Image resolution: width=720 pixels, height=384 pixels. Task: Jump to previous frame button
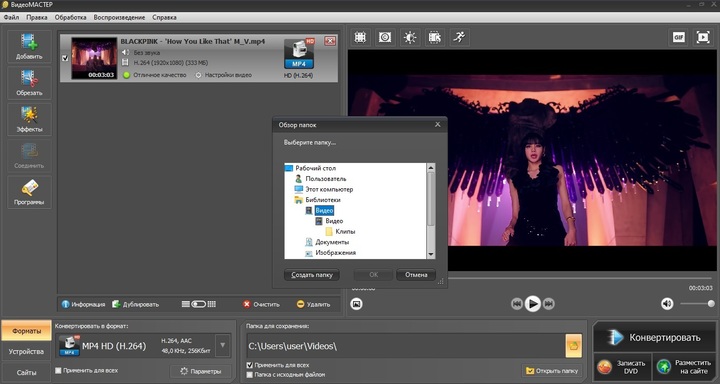(x=517, y=304)
